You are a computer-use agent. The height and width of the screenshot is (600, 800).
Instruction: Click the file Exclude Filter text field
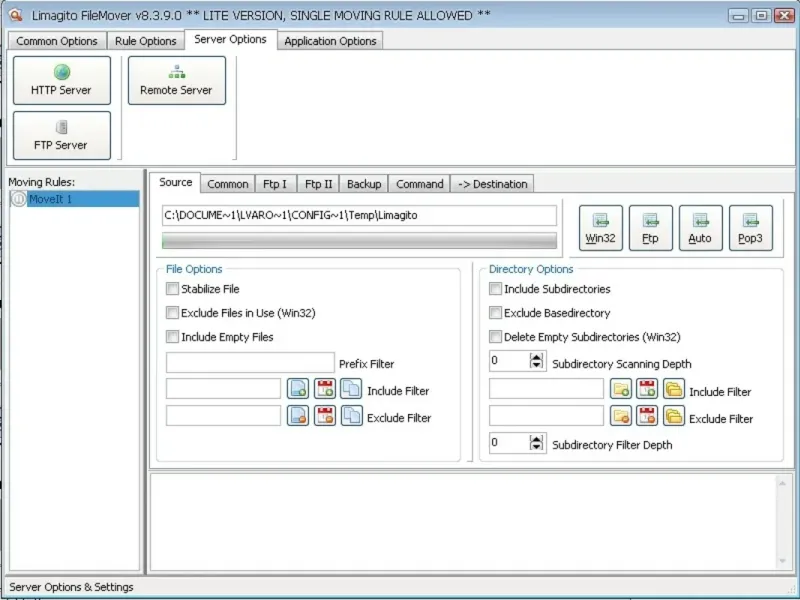pos(223,416)
